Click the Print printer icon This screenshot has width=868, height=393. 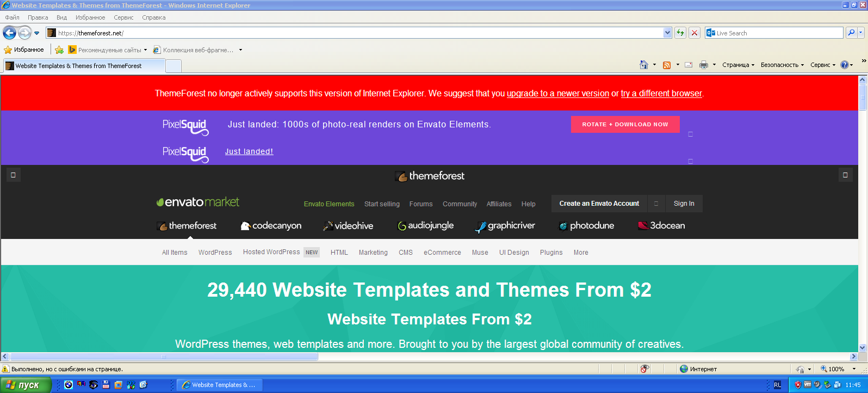pyautogui.click(x=703, y=65)
